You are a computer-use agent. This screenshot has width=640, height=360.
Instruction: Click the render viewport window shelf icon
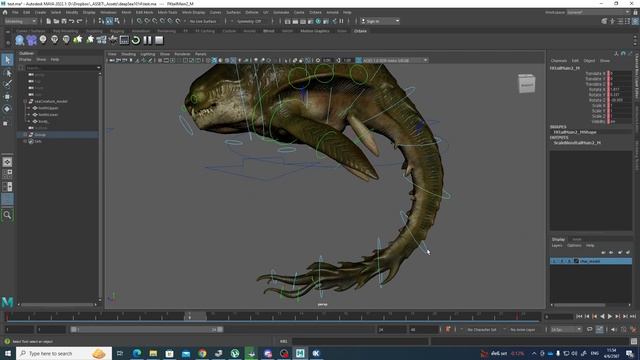[124, 40]
